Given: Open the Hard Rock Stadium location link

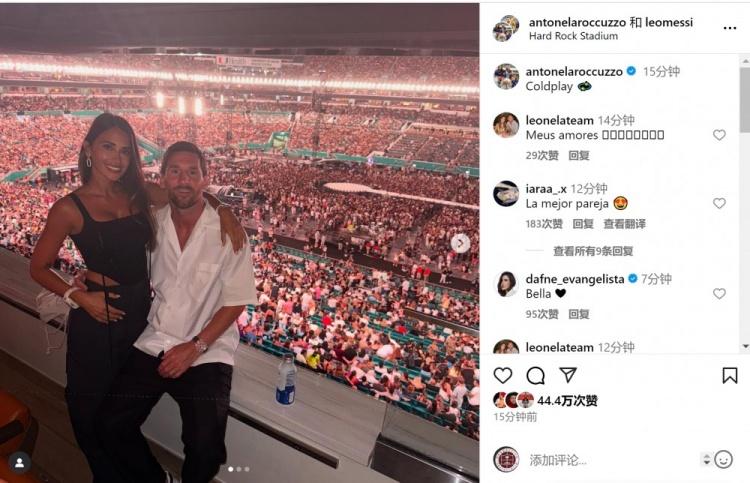Looking at the screenshot, I should [573, 36].
